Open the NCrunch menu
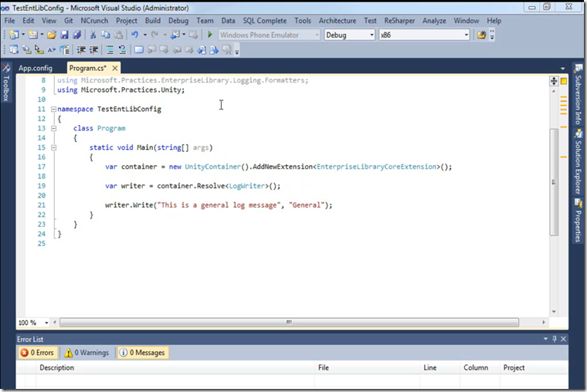Viewport: 587px width, 392px height. [94, 21]
